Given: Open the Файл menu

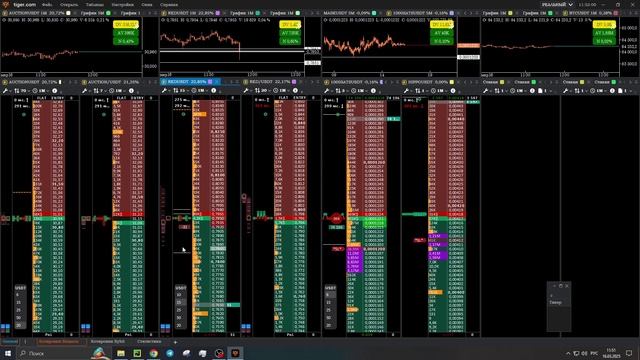Looking at the screenshot, I should (47, 4).
